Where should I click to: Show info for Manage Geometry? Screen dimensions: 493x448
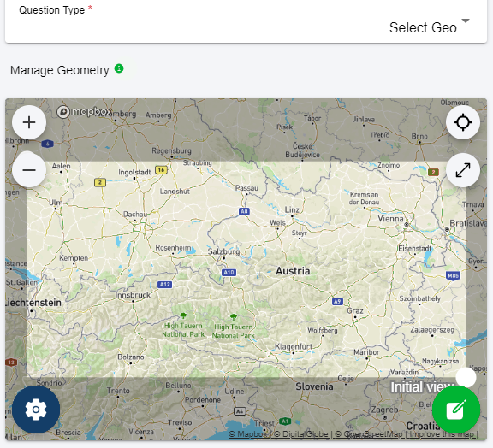click(119, 68)
